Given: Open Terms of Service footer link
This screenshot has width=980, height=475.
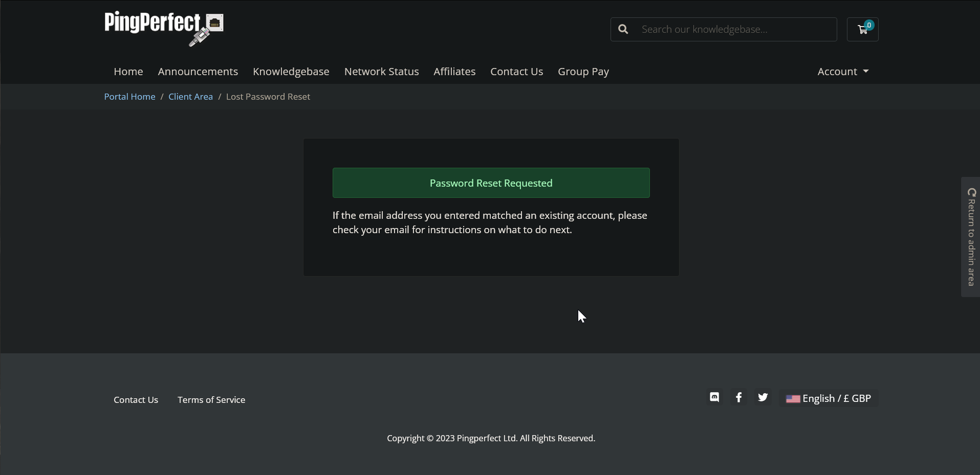Looking at the screenshot, I should 211,400.
